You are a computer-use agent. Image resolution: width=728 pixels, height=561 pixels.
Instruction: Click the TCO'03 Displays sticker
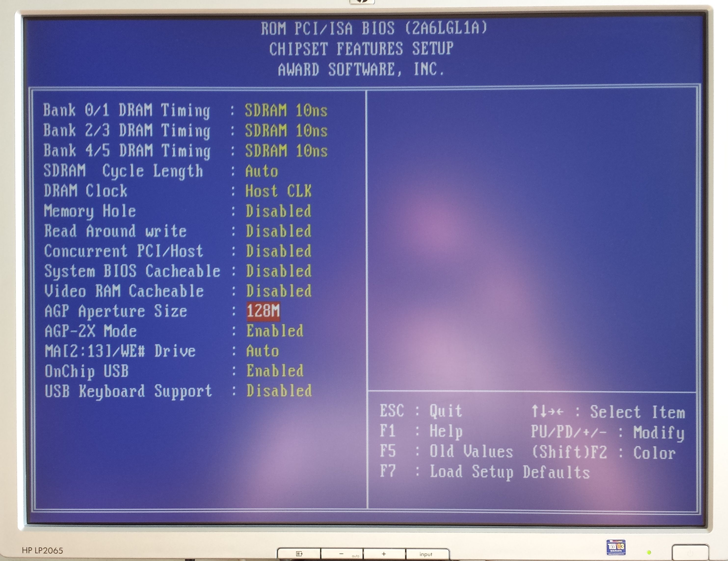click(x=616, y=547)
